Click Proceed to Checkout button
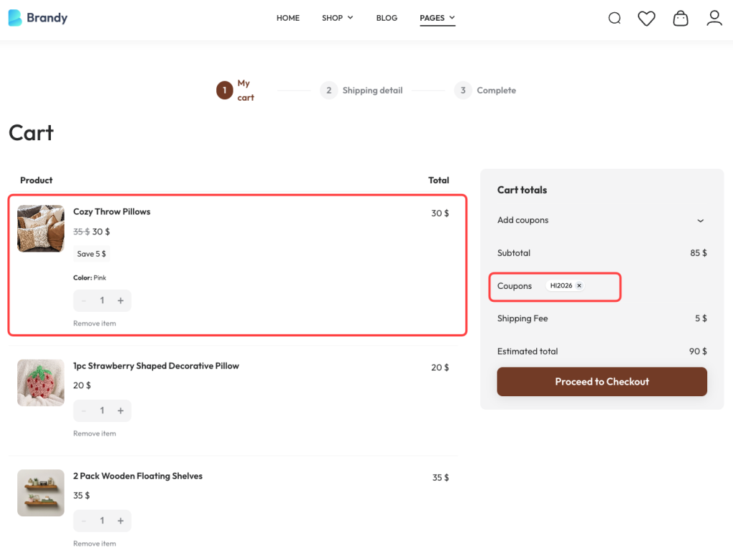This screenshot has height=560, width=733. 602,382
